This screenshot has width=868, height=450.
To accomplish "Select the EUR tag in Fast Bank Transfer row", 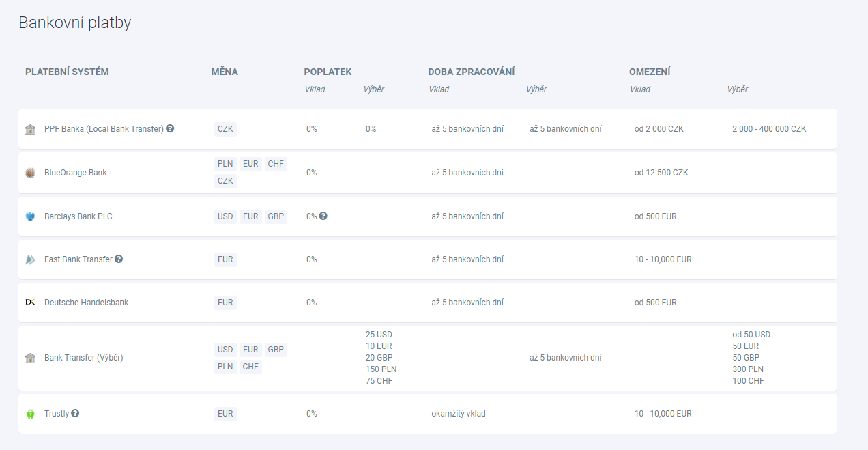I will coord(225,259).
